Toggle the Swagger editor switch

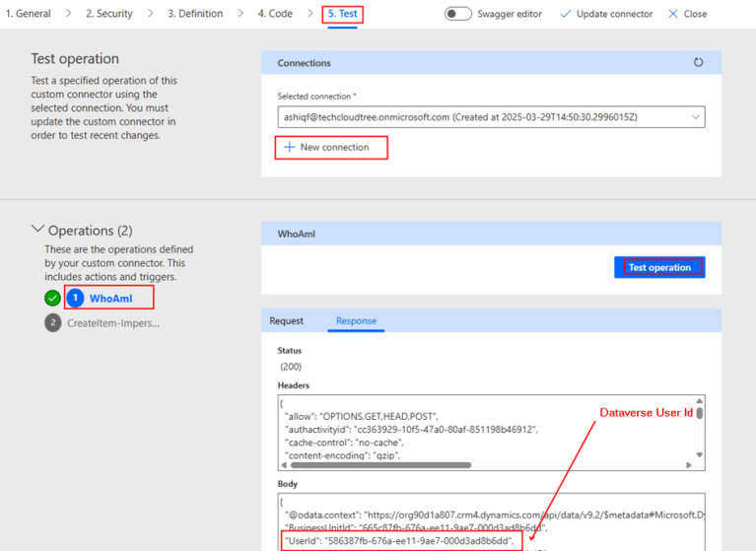(457, 14)
